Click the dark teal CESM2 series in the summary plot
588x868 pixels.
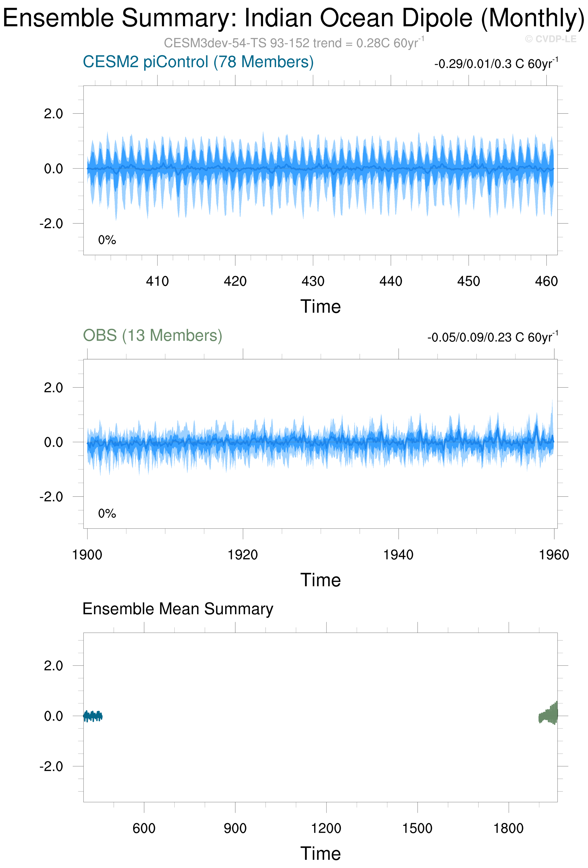coord(93,716)
